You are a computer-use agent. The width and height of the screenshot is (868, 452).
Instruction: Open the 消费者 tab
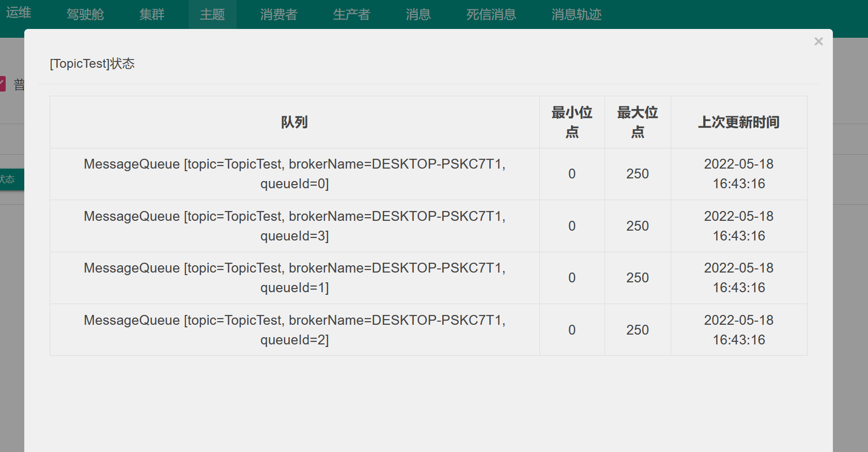pos(279,14)
